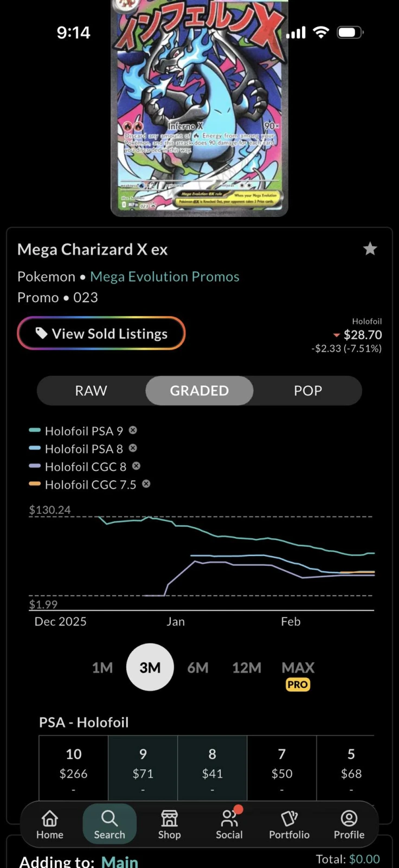Open the Home tab icon
399x868 pixels.
click(x=50, y=818)
